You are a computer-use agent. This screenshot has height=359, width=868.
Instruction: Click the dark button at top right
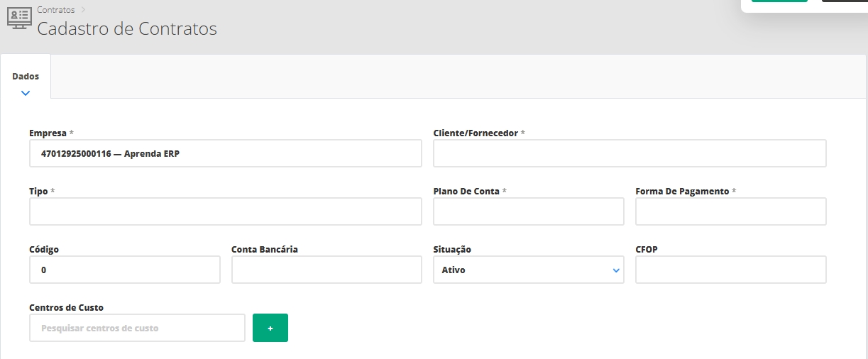(x=845, y=1)
